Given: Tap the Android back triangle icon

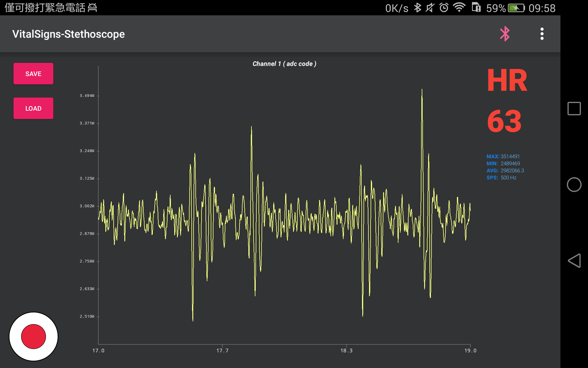Looking at the screenshot, I should [574, 261].
